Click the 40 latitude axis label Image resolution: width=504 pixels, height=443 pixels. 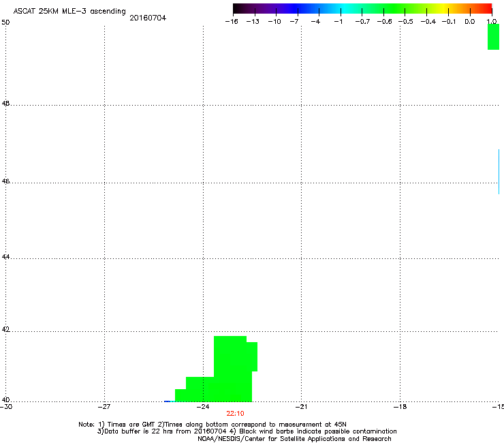click(x=5, y=399)
